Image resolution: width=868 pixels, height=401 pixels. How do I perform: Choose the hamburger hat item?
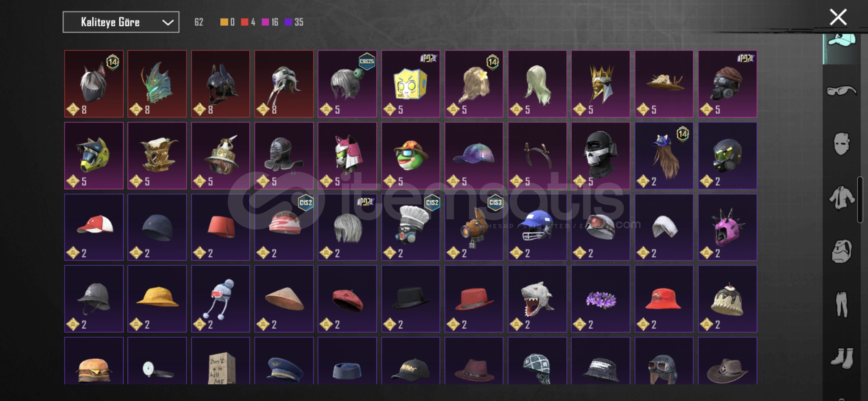94,361
